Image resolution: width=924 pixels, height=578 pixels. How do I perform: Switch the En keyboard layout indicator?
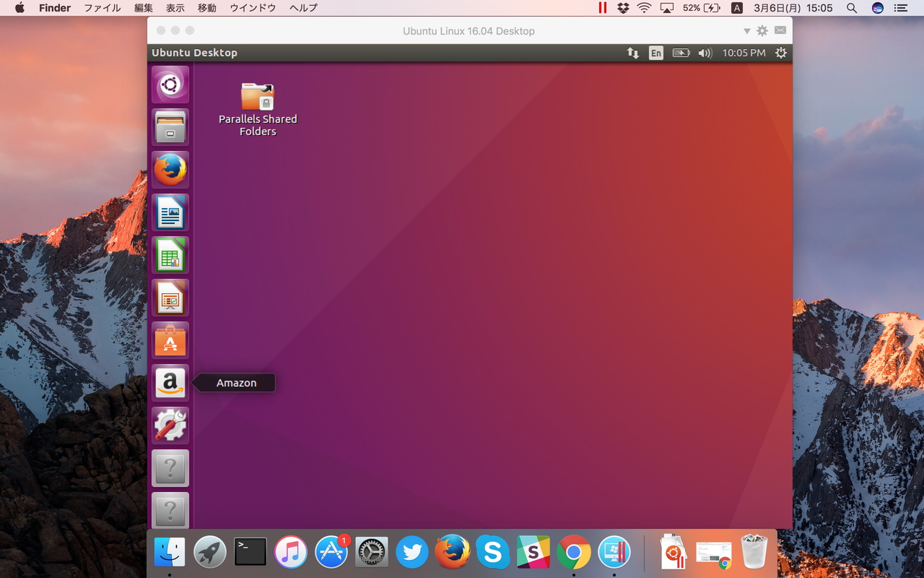pyautogui.click(x=656, y=53)
